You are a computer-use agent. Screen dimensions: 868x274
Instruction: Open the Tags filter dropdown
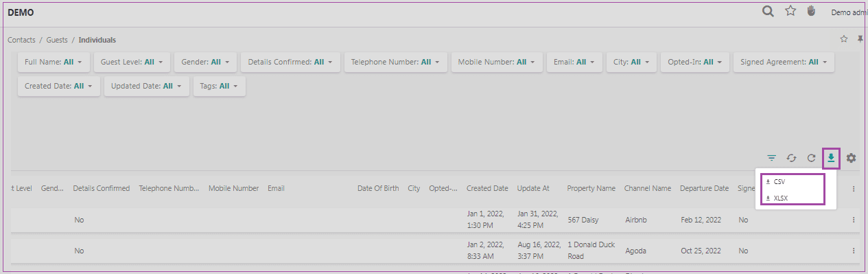click(220, 87)
